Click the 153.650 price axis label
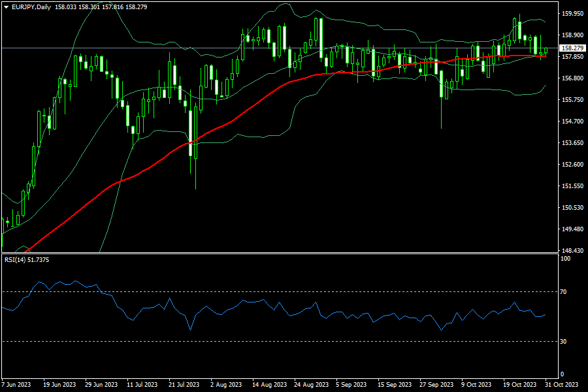 (572, 143)
